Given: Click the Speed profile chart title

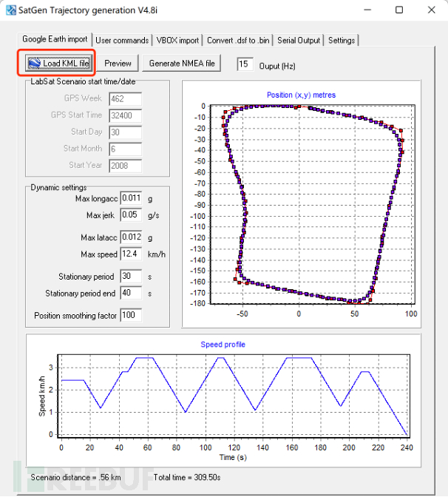Looking at the screenshot, I should (x=223, y=345).
